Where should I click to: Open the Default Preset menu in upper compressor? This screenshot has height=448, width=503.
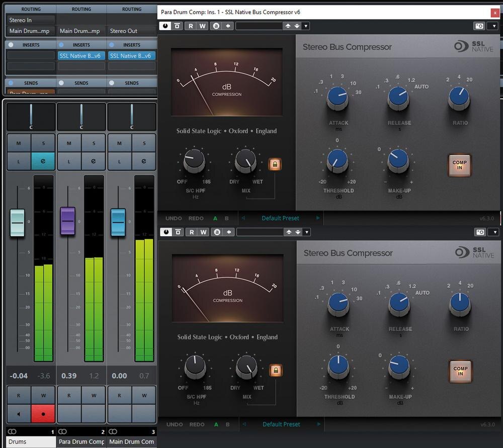[280, 218]
